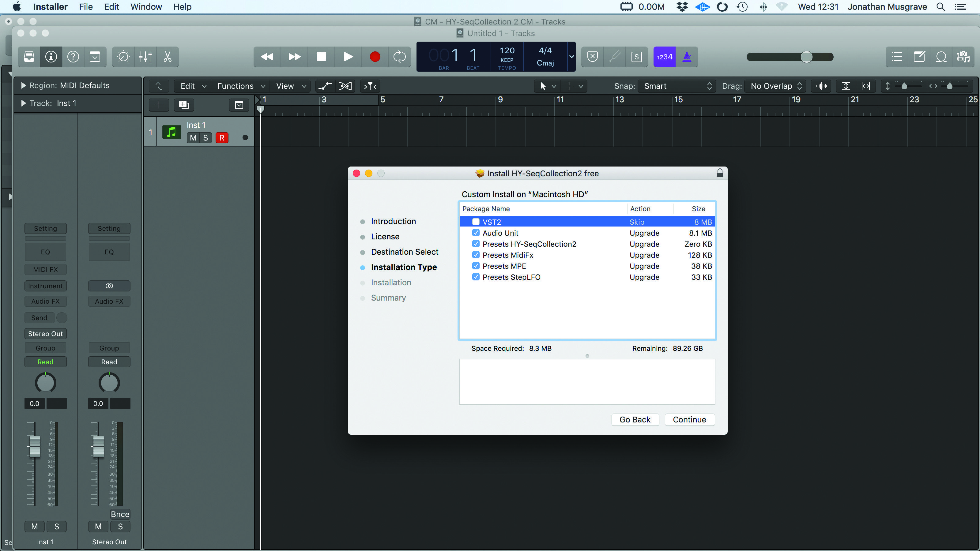Click the Replace mode X button
This screenshot has height=551, width=980.
(593, 57)
